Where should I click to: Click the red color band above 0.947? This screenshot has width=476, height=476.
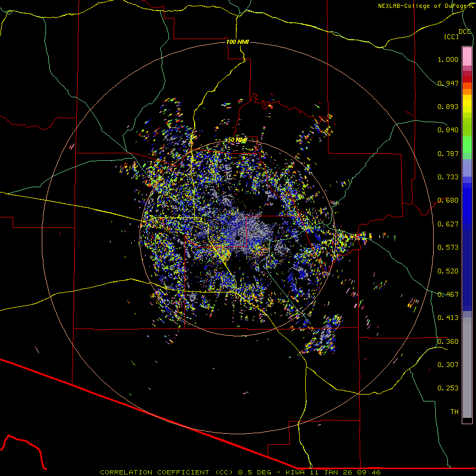[467, 79]
